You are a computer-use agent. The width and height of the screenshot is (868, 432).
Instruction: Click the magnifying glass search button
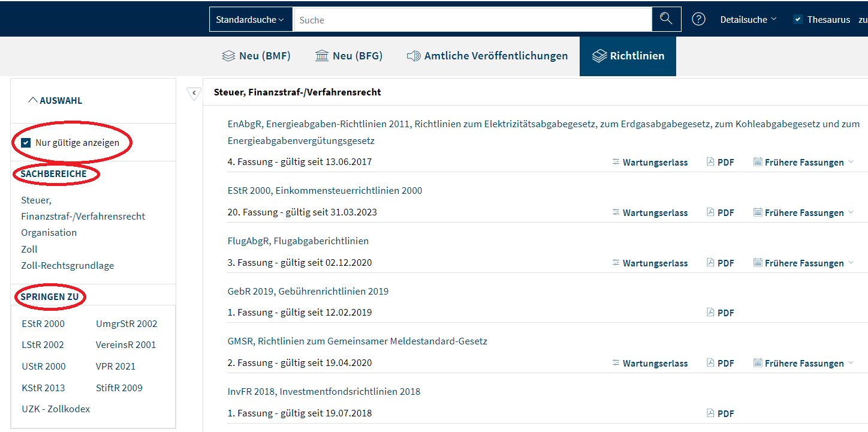666,19
